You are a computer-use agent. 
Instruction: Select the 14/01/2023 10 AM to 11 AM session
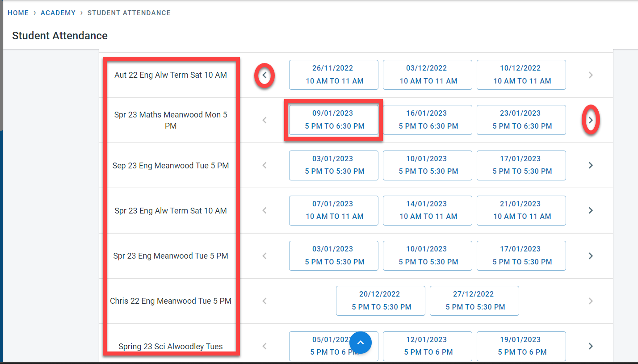(428, 210)
